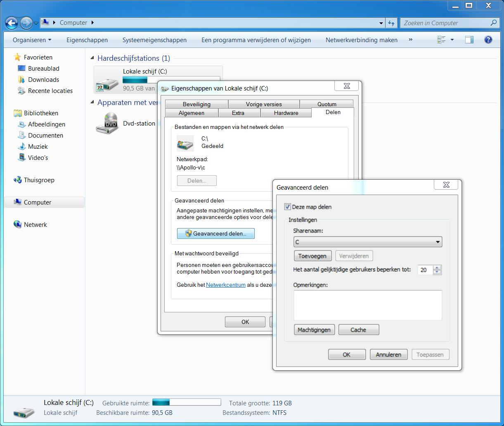Open the Organiseren dropdown menu

[32, 40]
